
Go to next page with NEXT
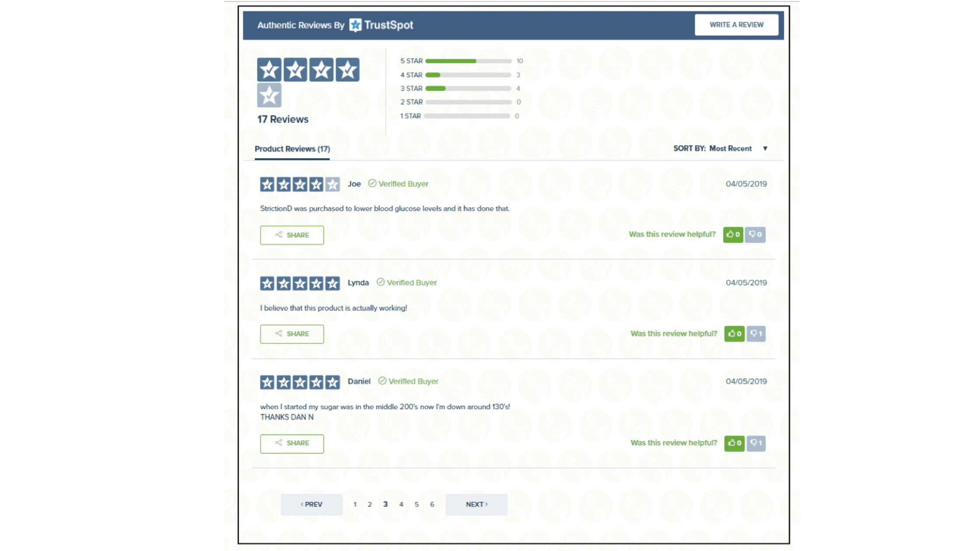476,504
